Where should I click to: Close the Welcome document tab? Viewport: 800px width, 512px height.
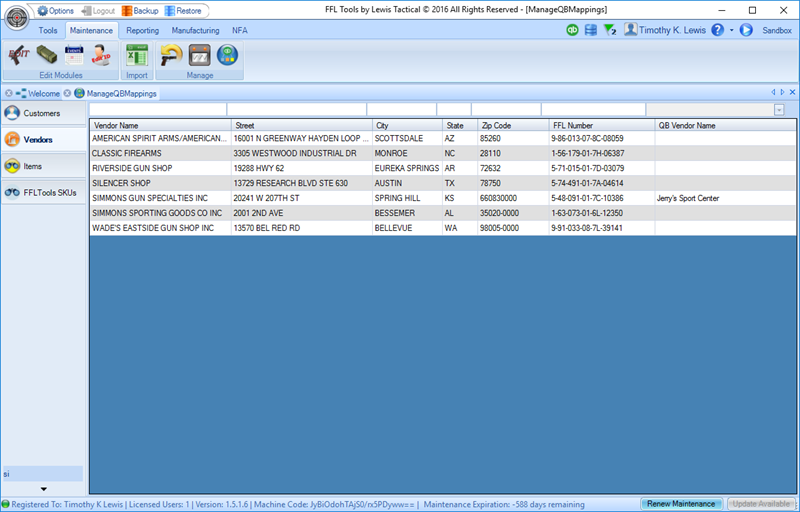pos(9,93)
